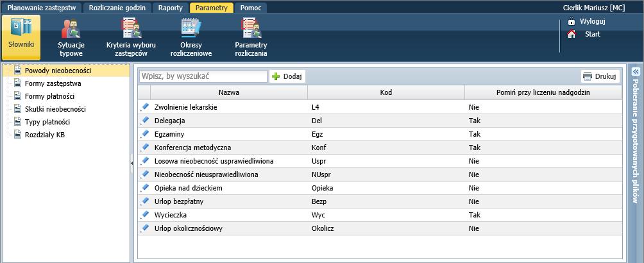
Task: Edit Zwolnienie lekarskie with pencil icon
Action: point(144,107)
